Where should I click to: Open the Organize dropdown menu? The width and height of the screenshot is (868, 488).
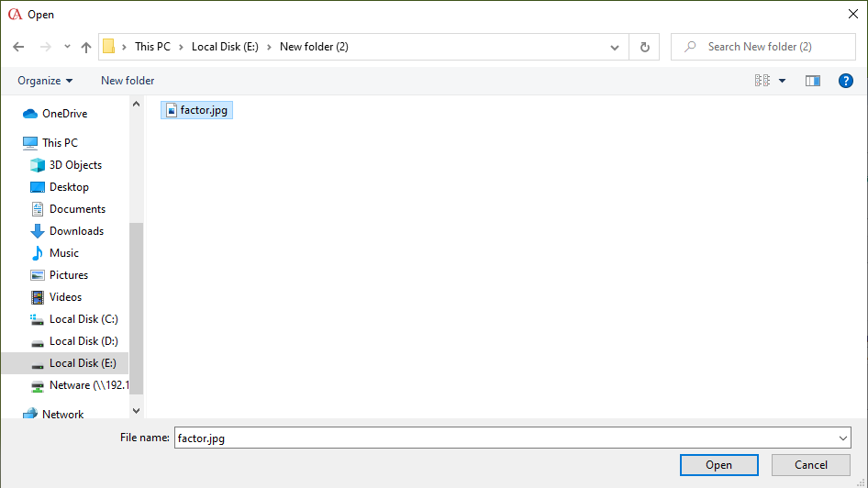tap(45, 81)
